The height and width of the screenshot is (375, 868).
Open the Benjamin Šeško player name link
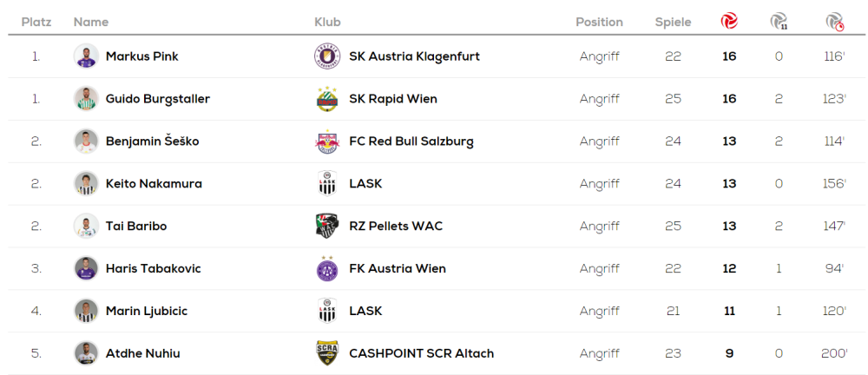point(152,141)
